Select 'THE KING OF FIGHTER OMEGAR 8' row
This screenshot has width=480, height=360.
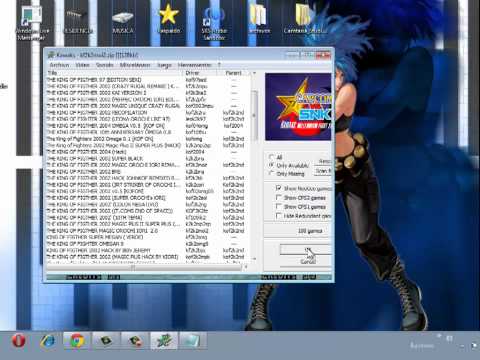click(x=147, y=244)
